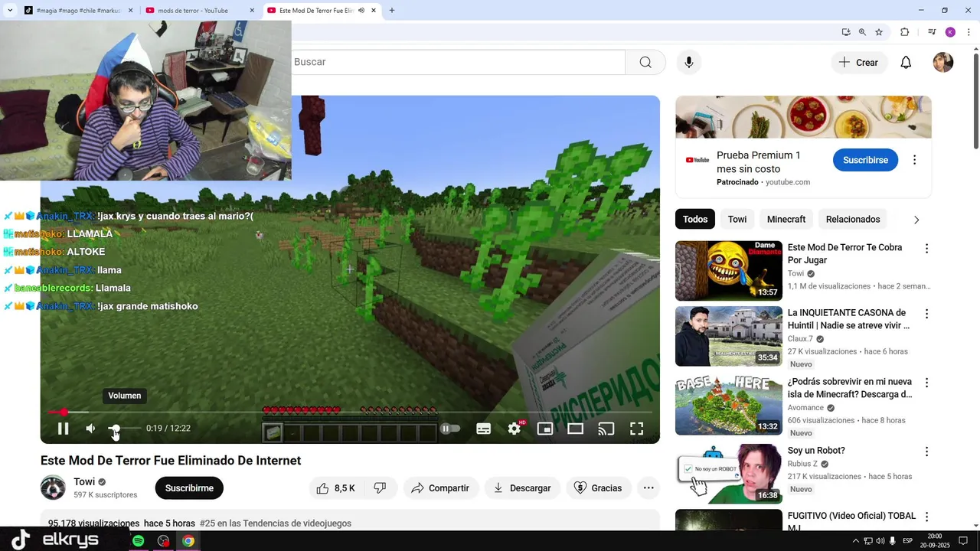Expand the tab search dropdown
980x551 pixels.
(x=9, y=11)
